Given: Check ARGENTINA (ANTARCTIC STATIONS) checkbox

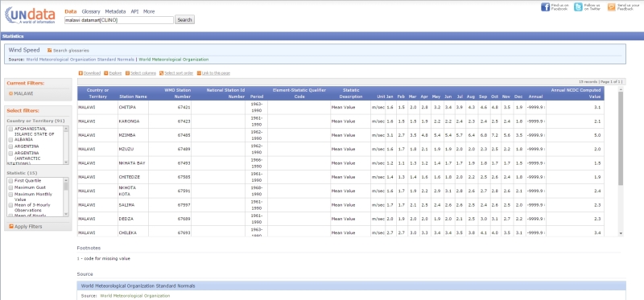Looking at the screenshot, I should tap(10, 153).
